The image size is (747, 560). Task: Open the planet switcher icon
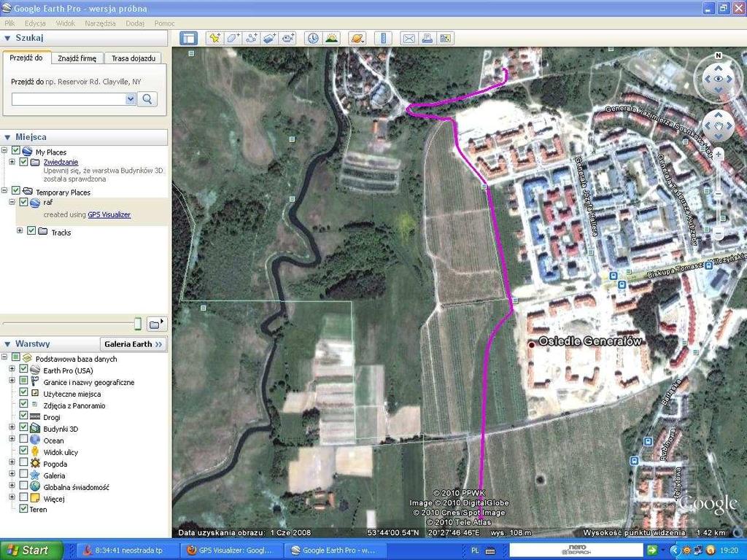tap(357, 38)
